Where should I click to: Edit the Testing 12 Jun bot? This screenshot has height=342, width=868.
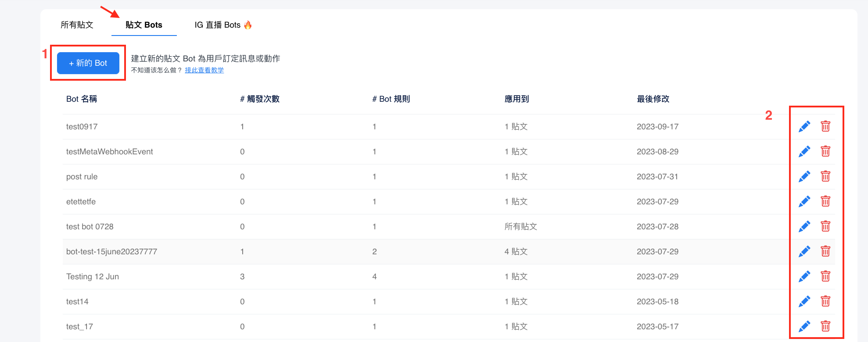click(x=804, y=277)
